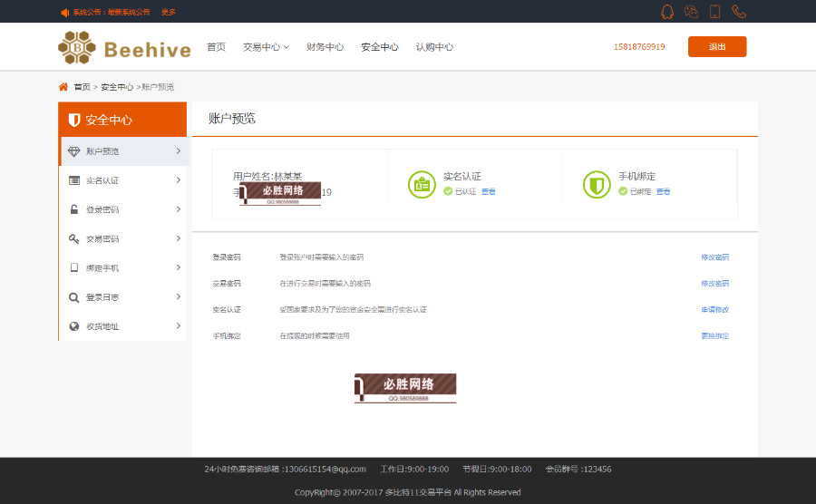Image resolution: width=816 pixels, height=504 pixels.
Task: Open the WeChat icon in top bar
Action: point(691,12)
